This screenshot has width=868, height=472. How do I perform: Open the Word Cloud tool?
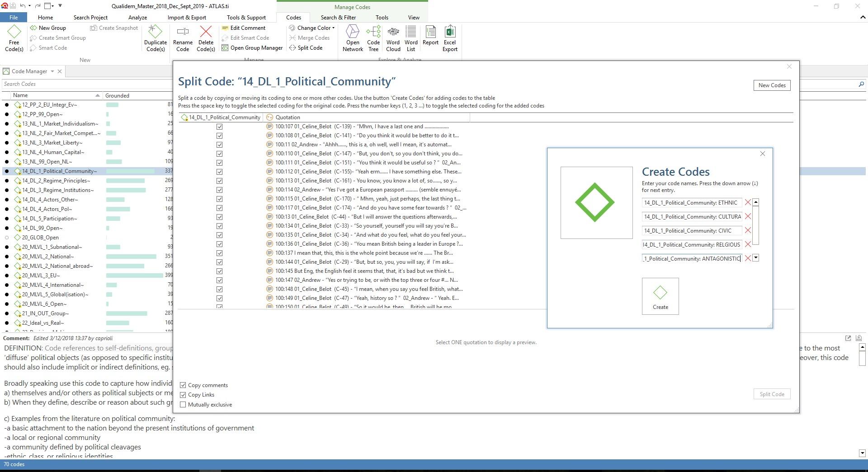(x=393, y=38)
